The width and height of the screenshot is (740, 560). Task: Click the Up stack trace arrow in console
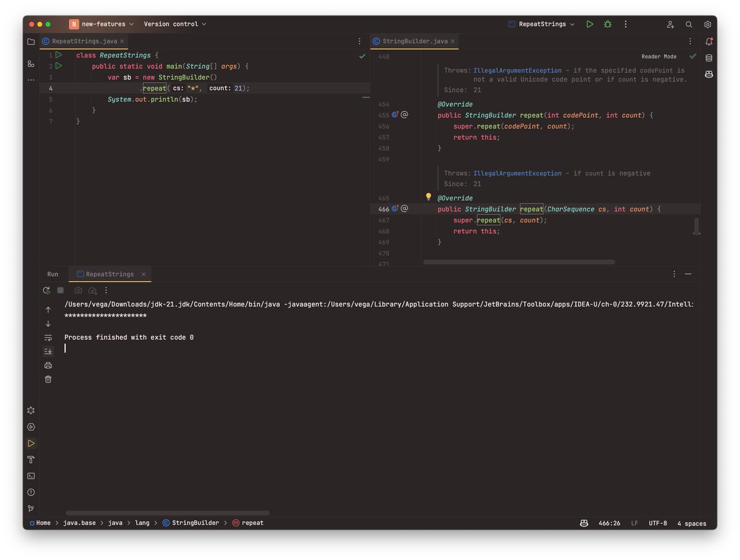point(48,310)
